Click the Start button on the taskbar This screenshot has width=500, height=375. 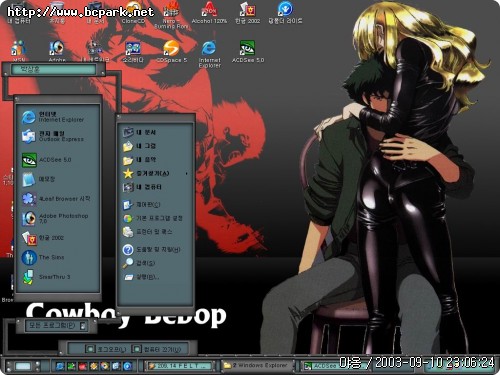23,366
